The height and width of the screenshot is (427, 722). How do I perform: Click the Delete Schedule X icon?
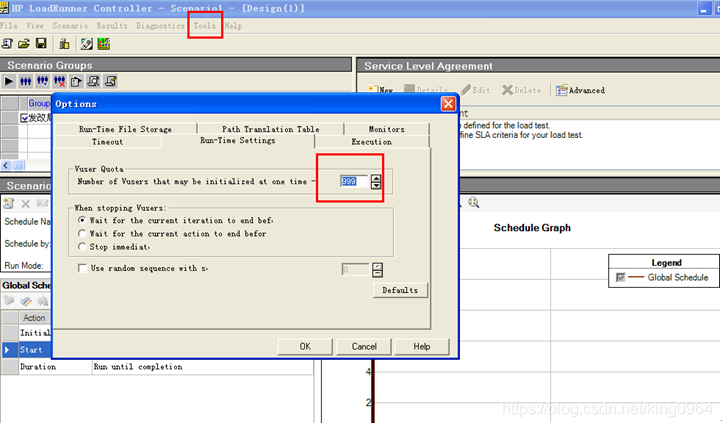pos(25,203)
